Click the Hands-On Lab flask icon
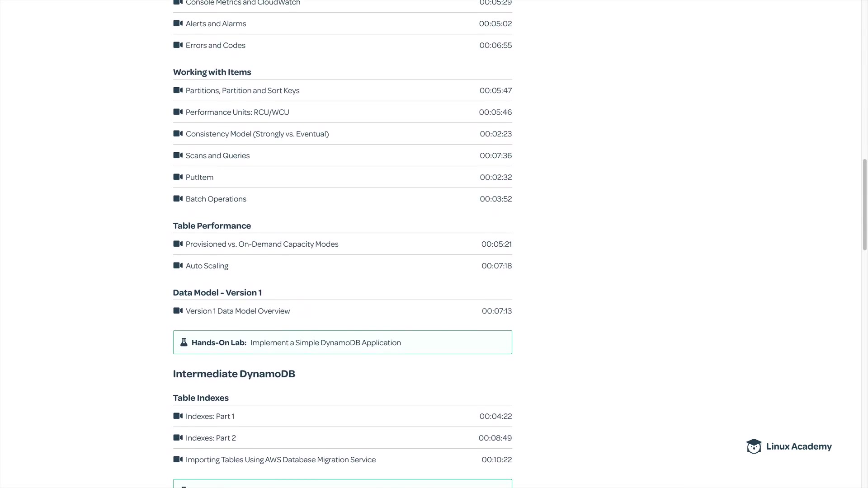This screenshot has width=868, height=488. pos(184,343)
